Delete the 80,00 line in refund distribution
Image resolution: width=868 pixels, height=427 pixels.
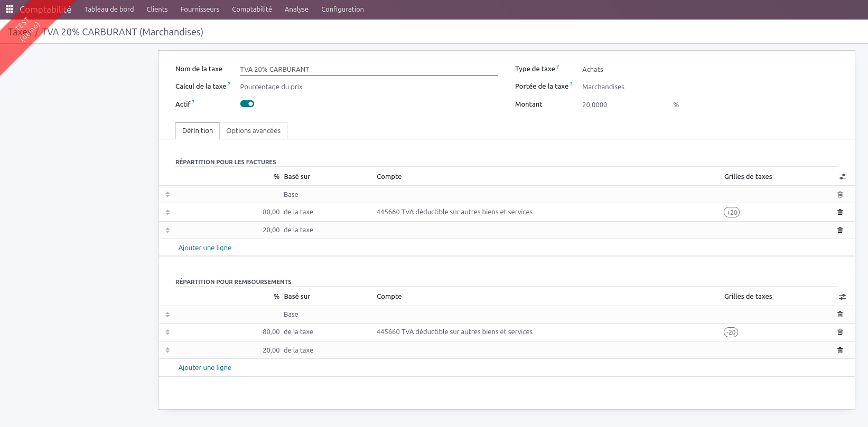[x=840, y=332]
